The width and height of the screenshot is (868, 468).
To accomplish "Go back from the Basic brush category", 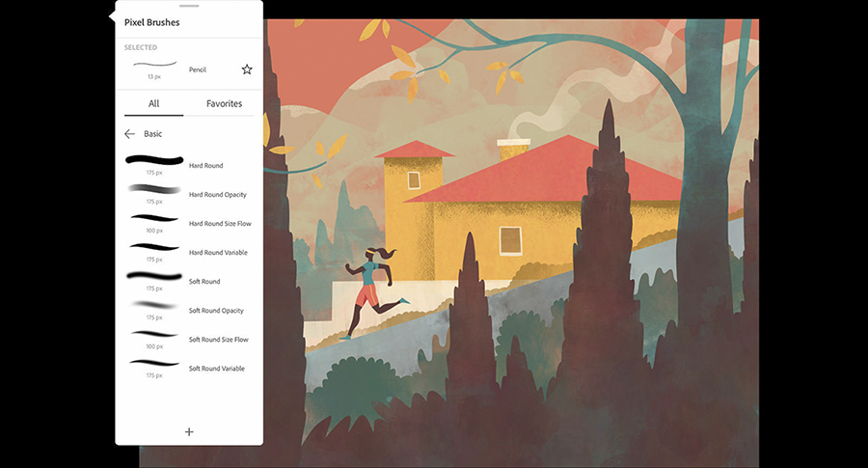I will [129, 134].
